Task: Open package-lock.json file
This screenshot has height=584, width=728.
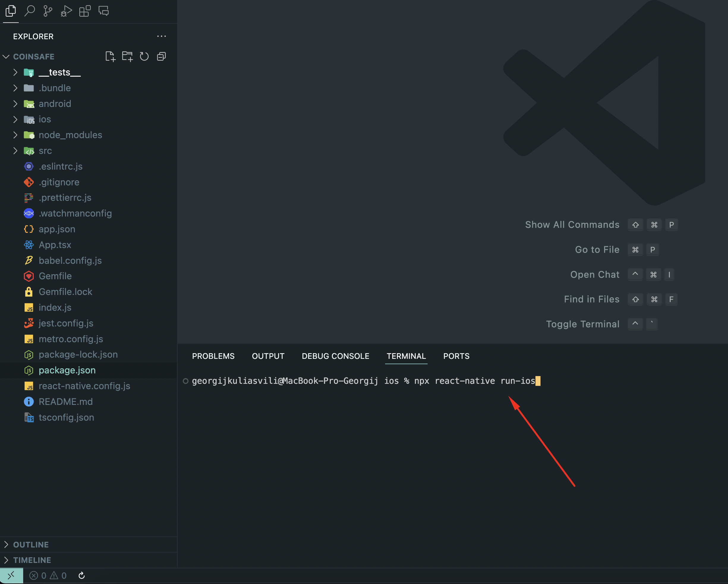Action: pos(89,355)
